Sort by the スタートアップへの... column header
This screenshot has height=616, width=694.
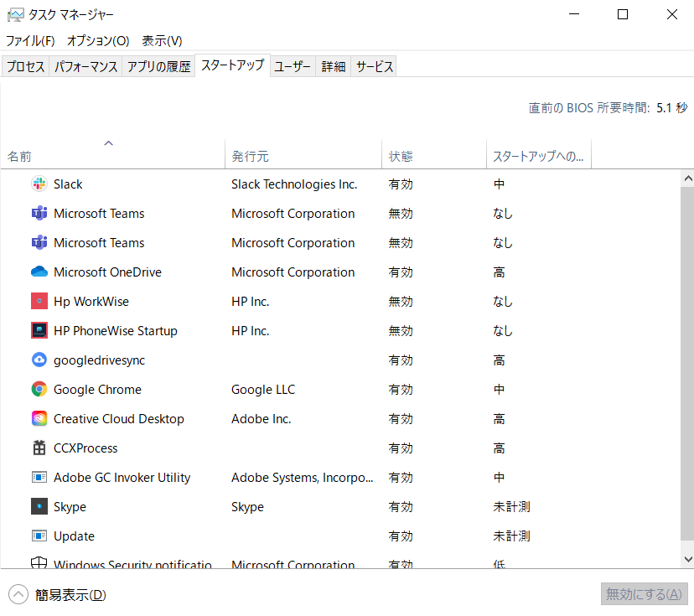[539, 153]
